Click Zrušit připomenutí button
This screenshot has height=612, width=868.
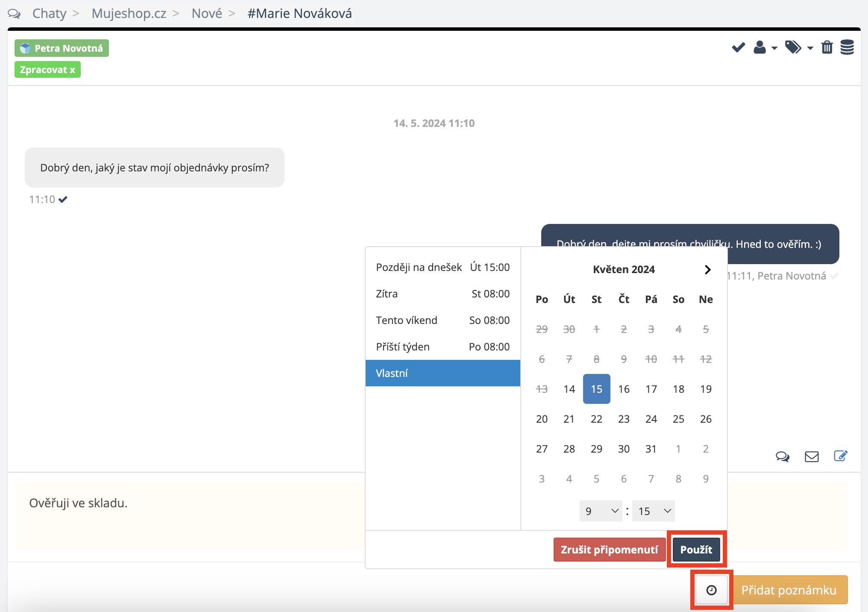[609, 550]
